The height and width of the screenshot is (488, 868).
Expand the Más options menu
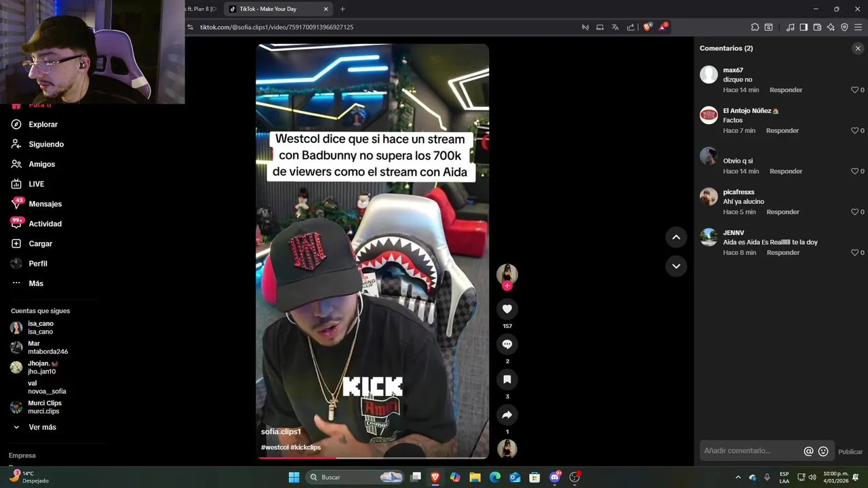click(x=27, y=283)
